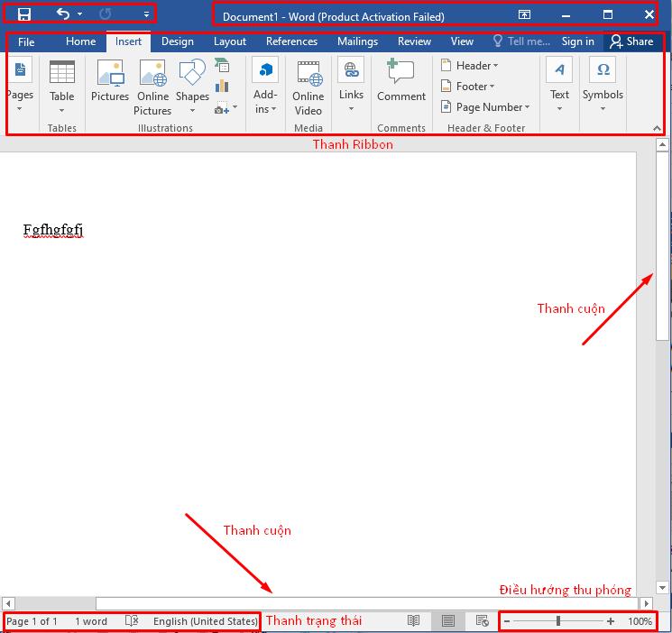
Task: Insert an Online Video
Action: 308,87
